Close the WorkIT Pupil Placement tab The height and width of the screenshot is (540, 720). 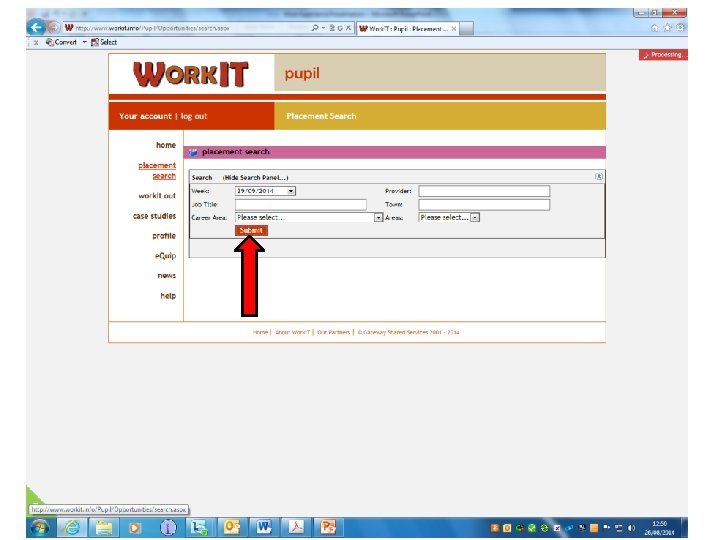(x=454, y=28)
